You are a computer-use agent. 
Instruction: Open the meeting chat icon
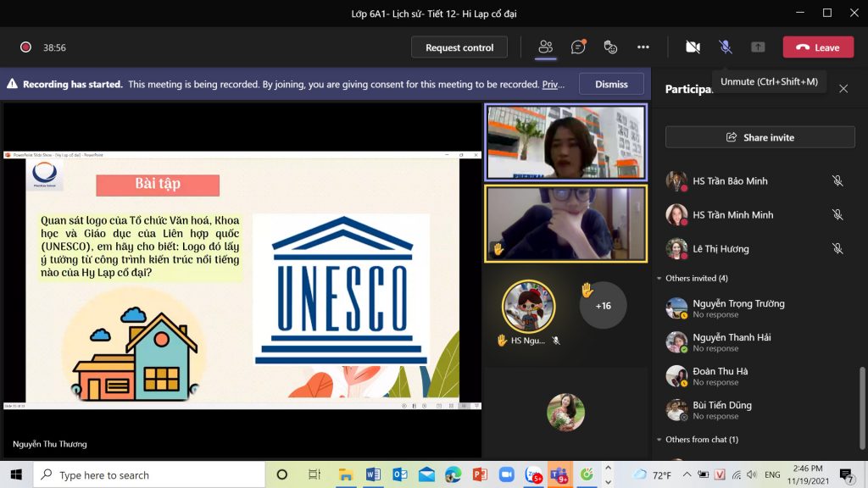point(578,47)
